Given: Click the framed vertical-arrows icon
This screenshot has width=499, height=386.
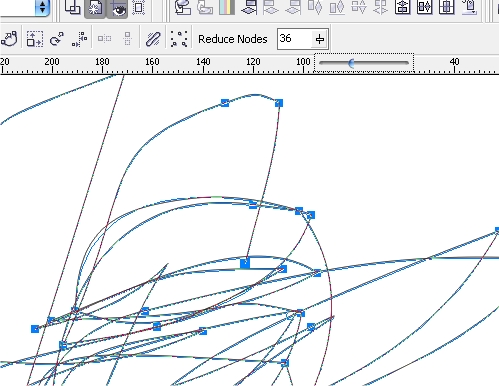Looking at the screenshot, I should [x=402, y=7].
